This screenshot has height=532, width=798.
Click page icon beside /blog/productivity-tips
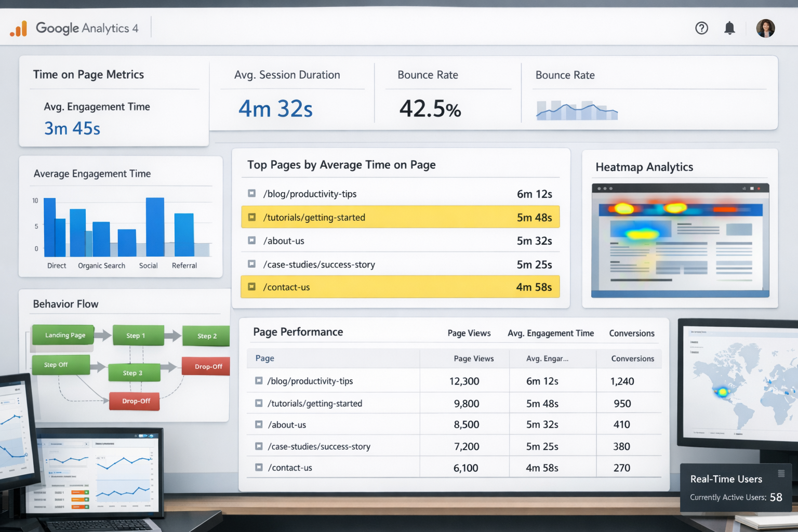pyautogui.click(x=251, y=193)
